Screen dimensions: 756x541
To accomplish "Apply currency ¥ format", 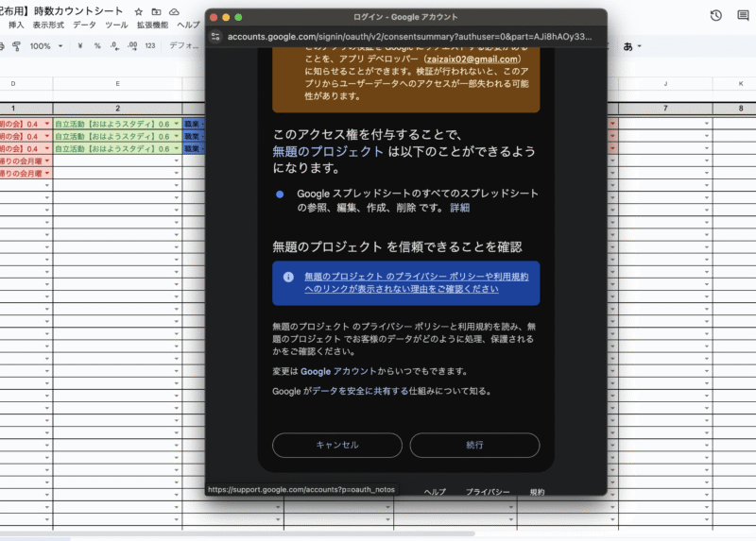I will pyautogui.click(x=80, y=45).
